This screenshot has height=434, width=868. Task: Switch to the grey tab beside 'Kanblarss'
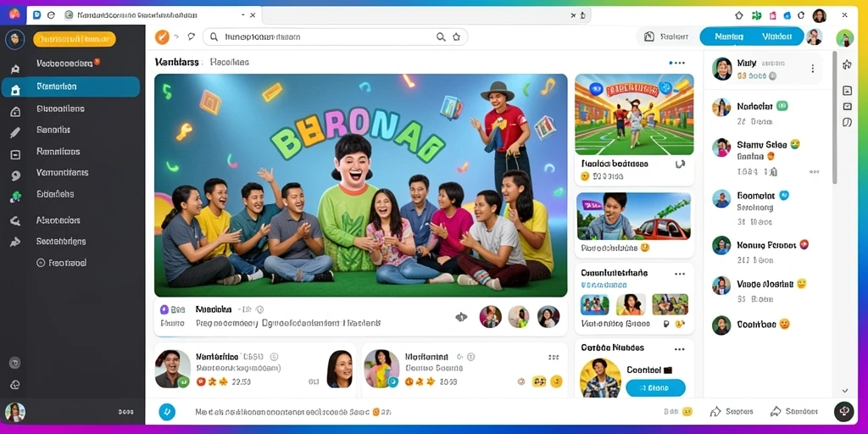tap(229, 62)
